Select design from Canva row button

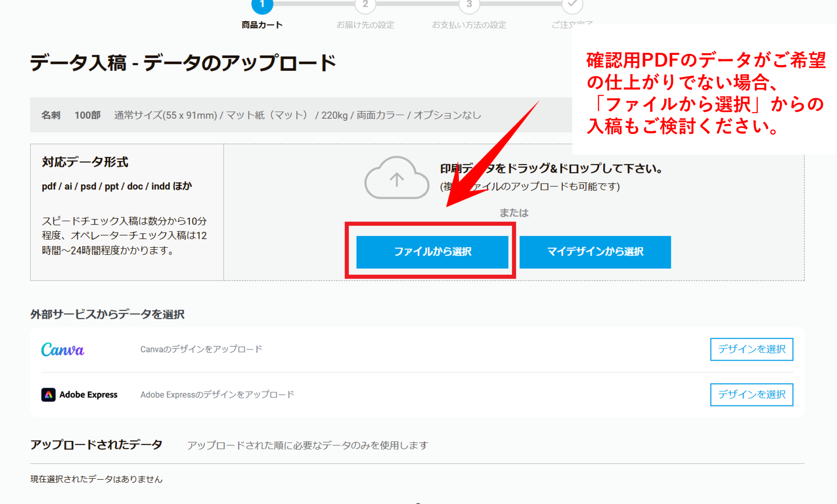[751, 349]
